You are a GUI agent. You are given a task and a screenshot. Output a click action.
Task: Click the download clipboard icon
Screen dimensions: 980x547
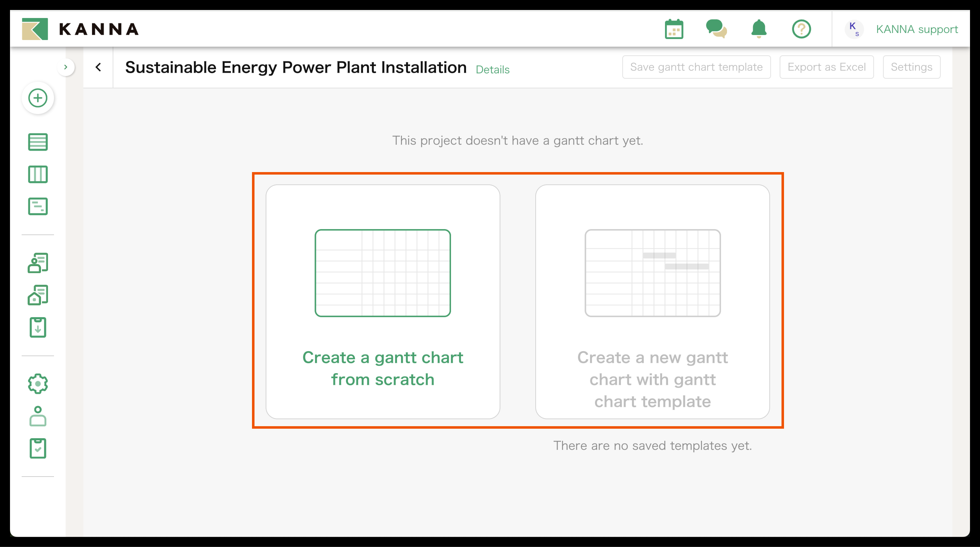[38, 327]
